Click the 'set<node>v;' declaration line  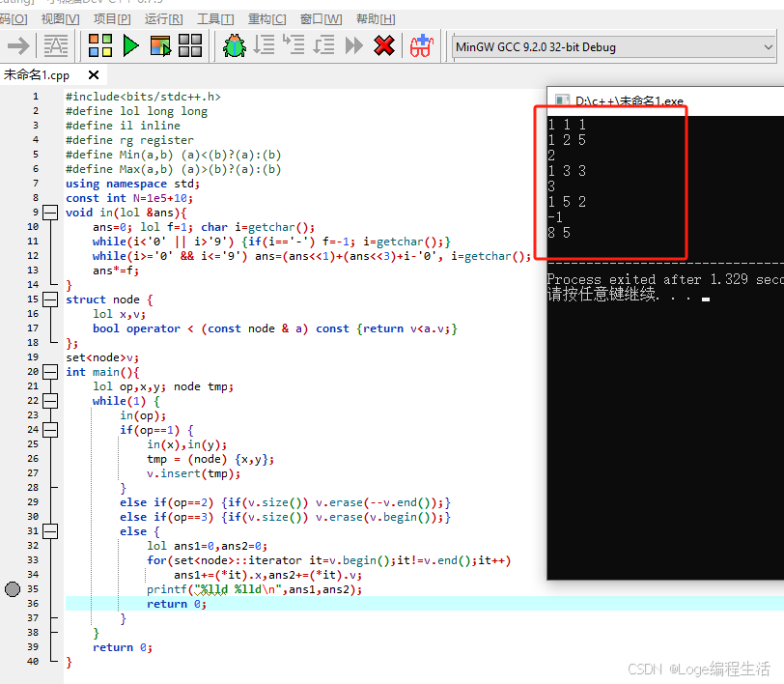[102, 357]
